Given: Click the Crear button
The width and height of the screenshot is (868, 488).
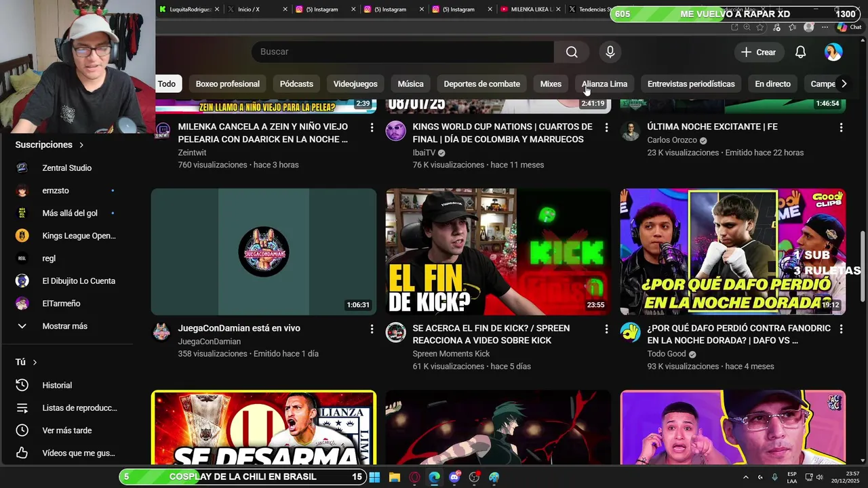Looking at the screenshot, I should click(759, 52).
